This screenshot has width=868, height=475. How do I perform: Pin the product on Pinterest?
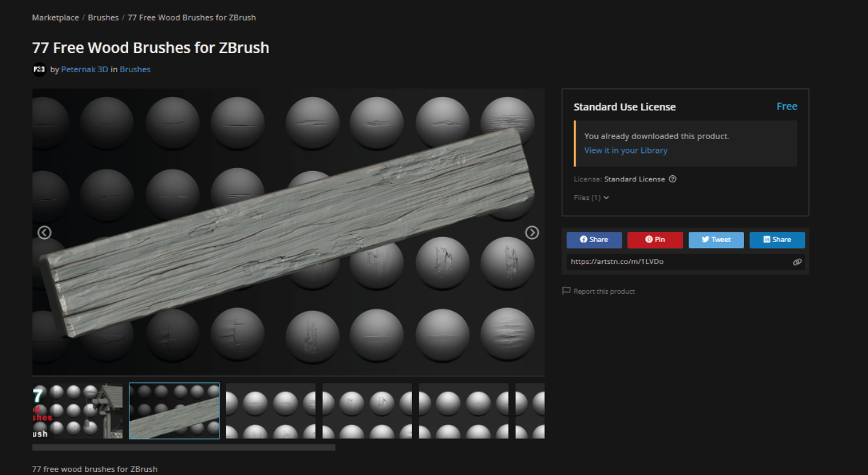(655, 240)
